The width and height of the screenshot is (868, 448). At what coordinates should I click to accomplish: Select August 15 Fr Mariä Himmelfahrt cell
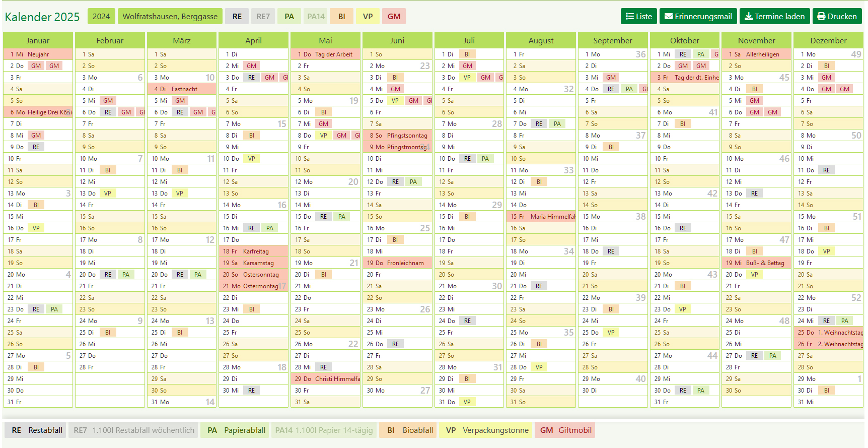click(541, 216)
